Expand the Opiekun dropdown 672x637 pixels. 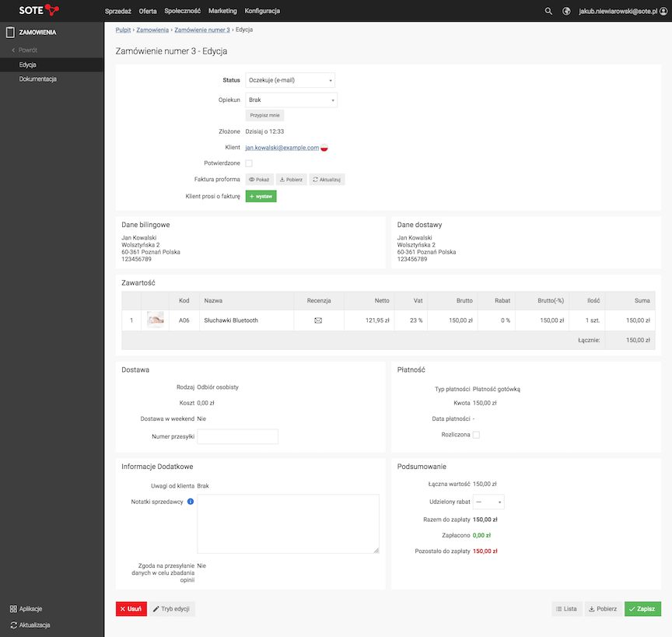291,100
